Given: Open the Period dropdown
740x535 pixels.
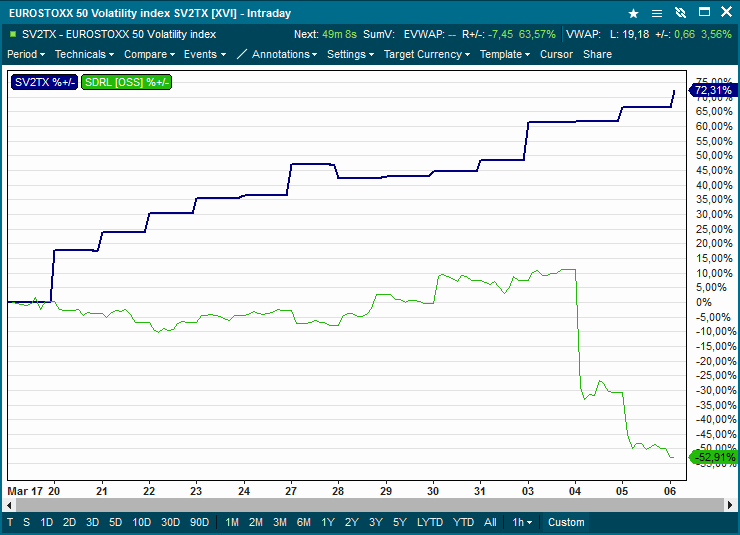Looking at the screenshot, I should tap(26, 54).
